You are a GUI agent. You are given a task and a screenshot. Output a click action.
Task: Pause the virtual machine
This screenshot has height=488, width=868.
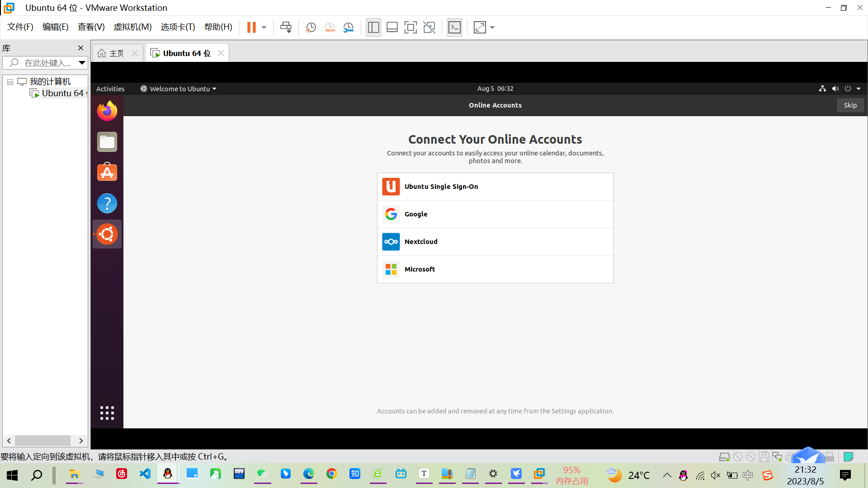pyautogui.click(x=251, y=28)
